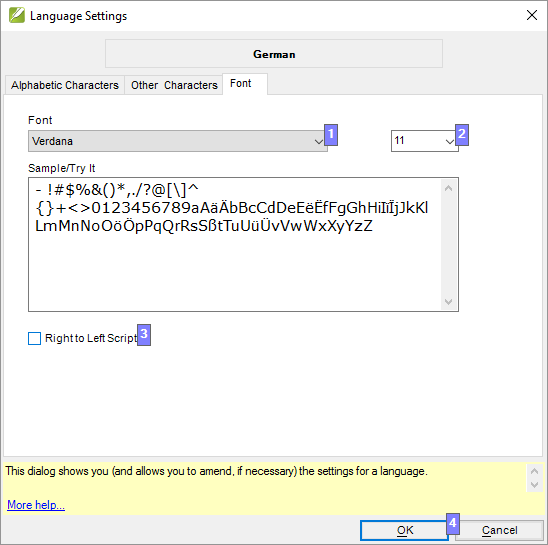Open the Verdana font dropdown
This screenshot has height=545, width=548.
pyautogui.click(x=178, y=141)
